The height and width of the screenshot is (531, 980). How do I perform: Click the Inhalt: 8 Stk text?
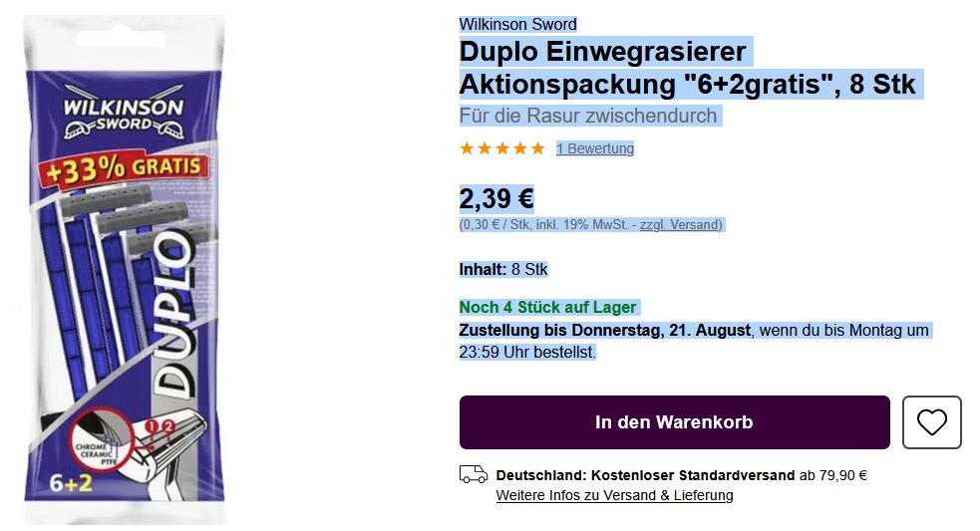pyautogui.click(x=503, y=269)
